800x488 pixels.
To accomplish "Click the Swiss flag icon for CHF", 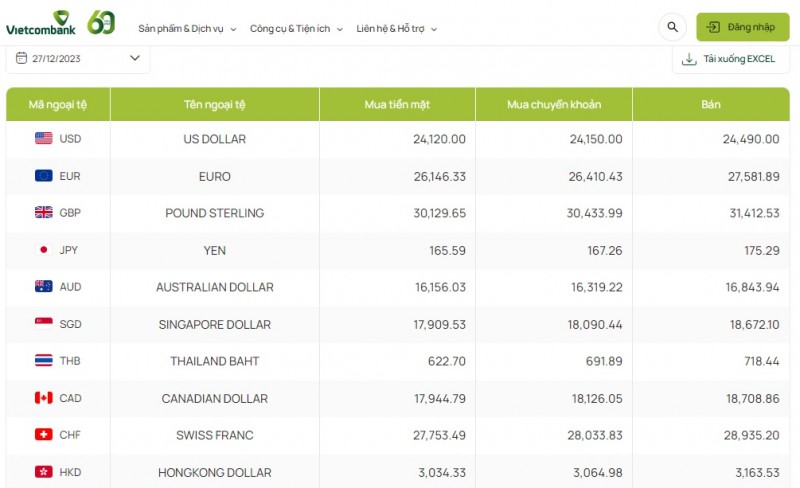I will click(44, 435).
